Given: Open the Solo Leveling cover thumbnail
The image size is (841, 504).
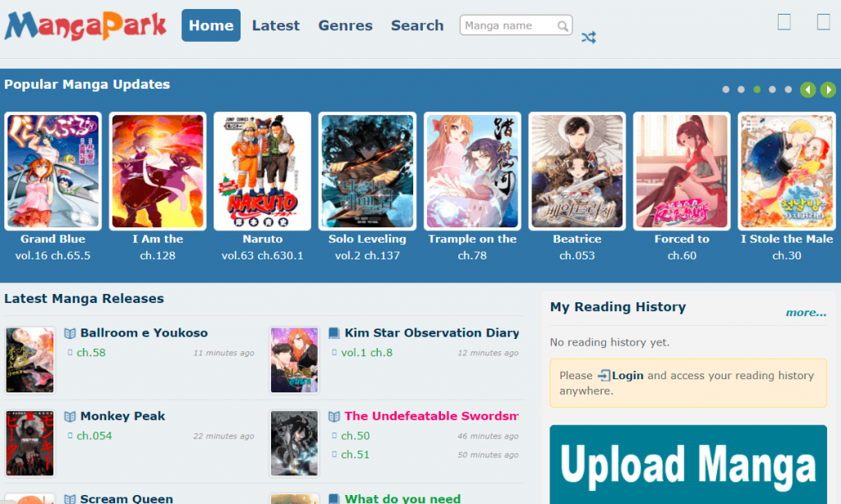Looking at the screenshot, I should tap(367, 171).
